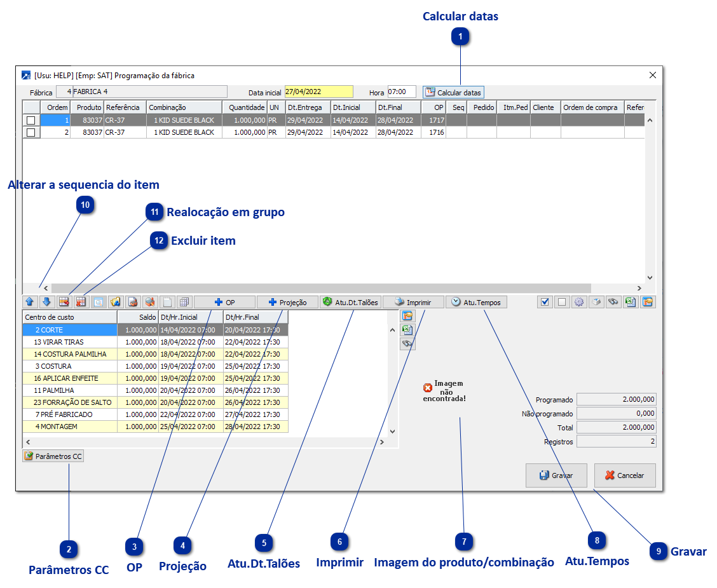
Task: Select all rows with checked-box toolbar icon
Action: pos(545,302)
